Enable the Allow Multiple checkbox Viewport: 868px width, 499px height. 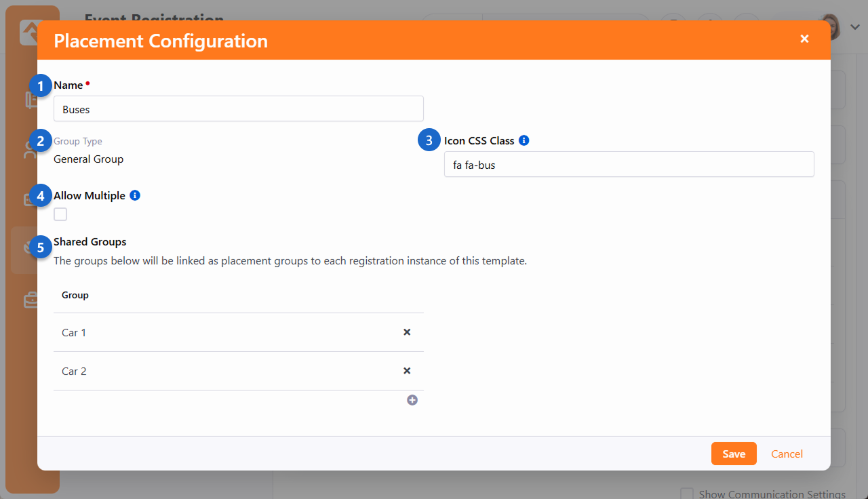60,215
